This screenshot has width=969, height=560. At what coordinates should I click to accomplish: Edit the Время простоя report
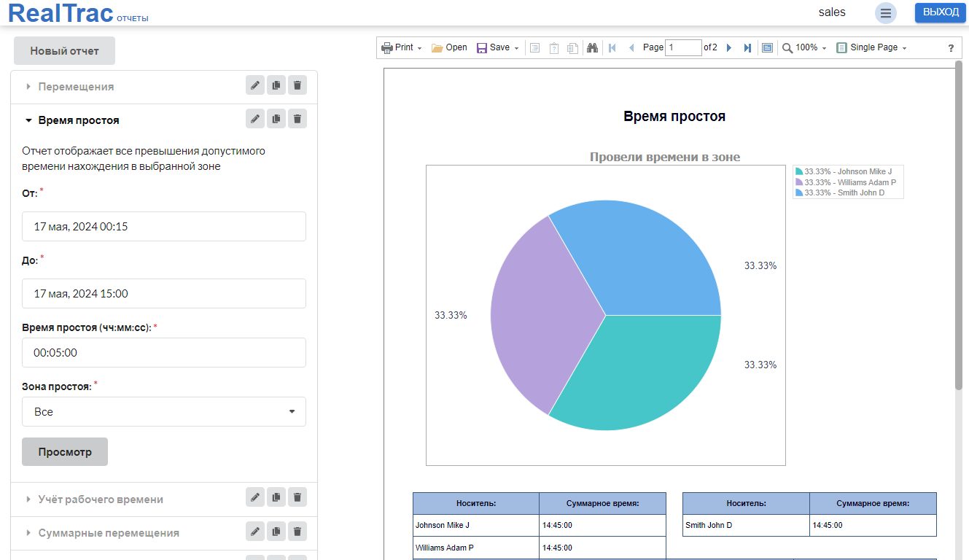(x=255, y=118)
